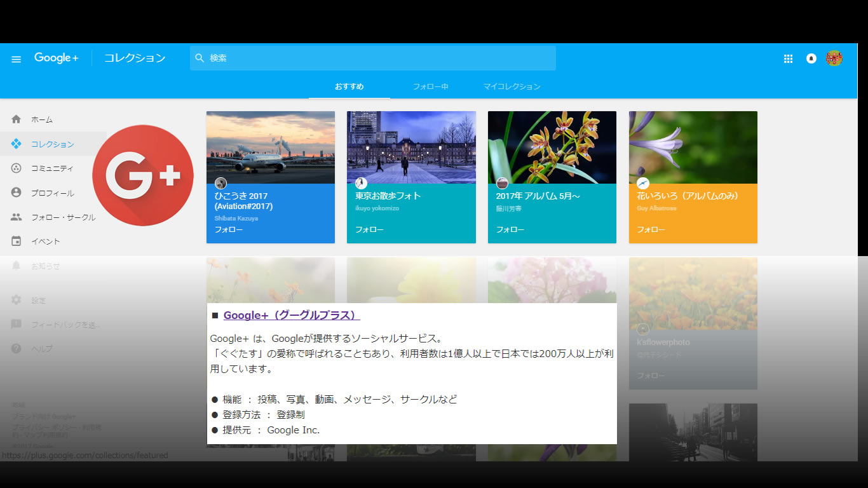Click Guy Albatross avatar on flower card
Image resolution: width=868 pixels, height=488 pixels.
click(643, 183)
